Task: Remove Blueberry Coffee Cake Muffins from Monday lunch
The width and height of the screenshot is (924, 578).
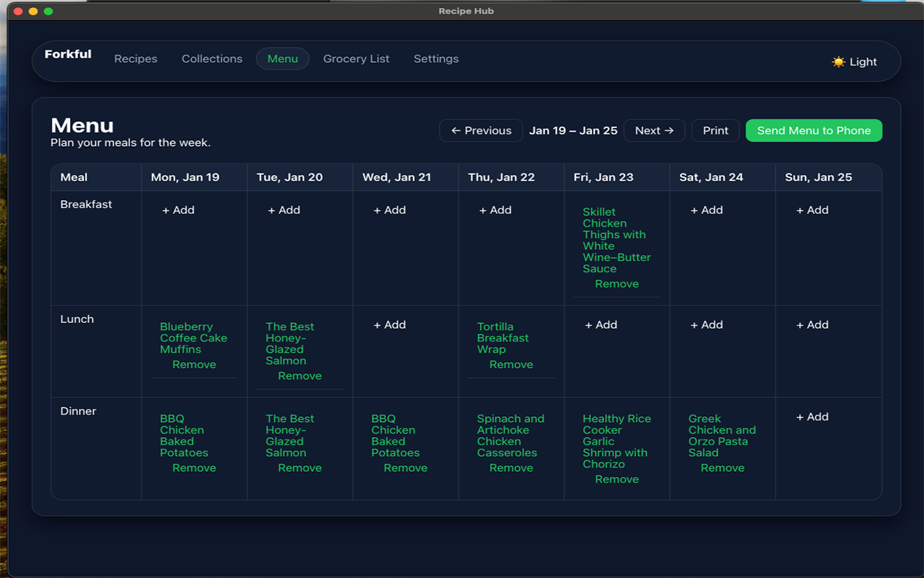Action: click(x=194, y=365)
